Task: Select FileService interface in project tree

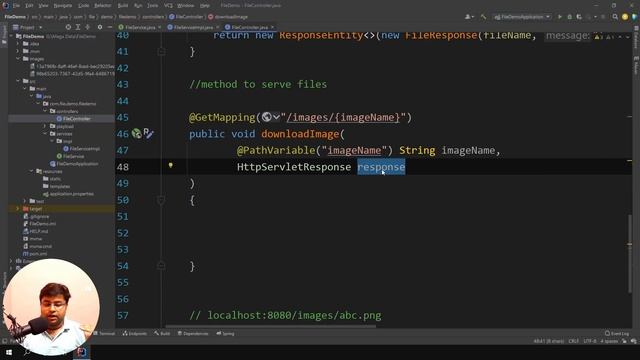Action: click(70, 156)
